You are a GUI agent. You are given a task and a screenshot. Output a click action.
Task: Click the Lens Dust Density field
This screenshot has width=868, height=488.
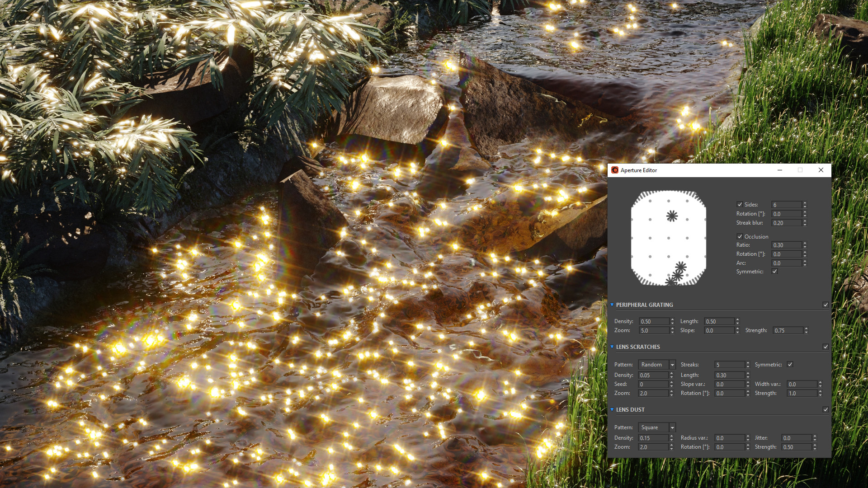pos(653,438)
